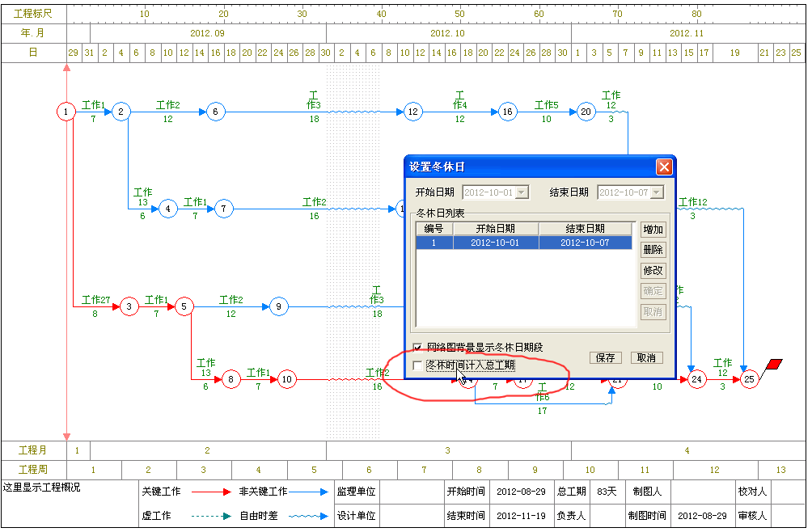Click 工作5 label between nodes 16 and 20

547,105
